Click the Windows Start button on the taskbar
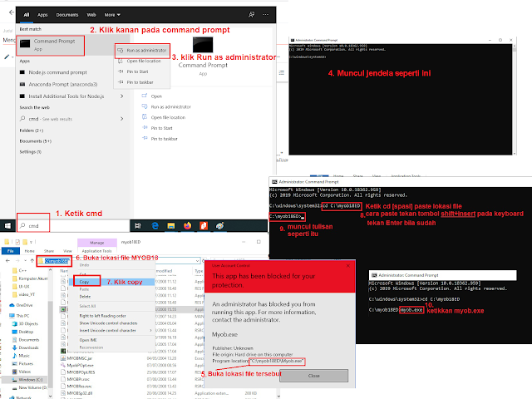This screenshot has width=532, height=399. [7, 225]
